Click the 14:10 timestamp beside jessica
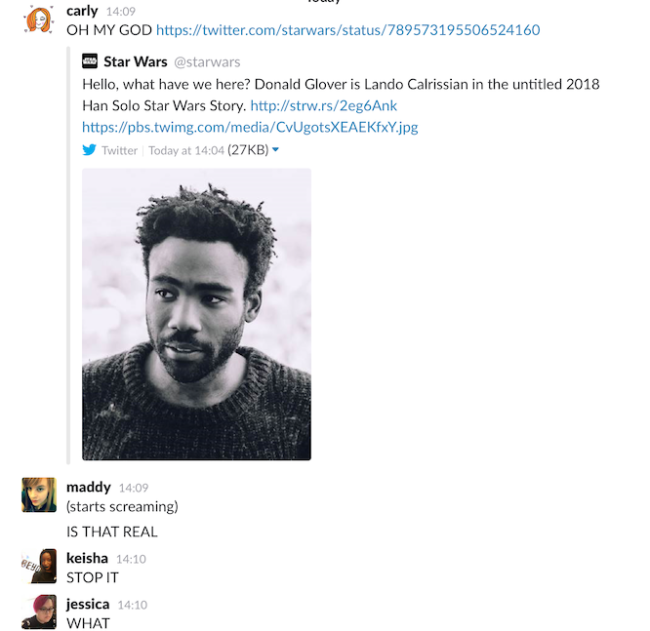Viewport: 650px width, 631px height. (132, 605)
